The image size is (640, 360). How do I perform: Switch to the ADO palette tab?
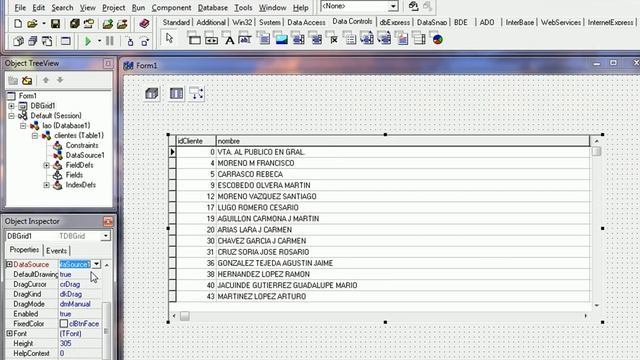coord(487,22)
